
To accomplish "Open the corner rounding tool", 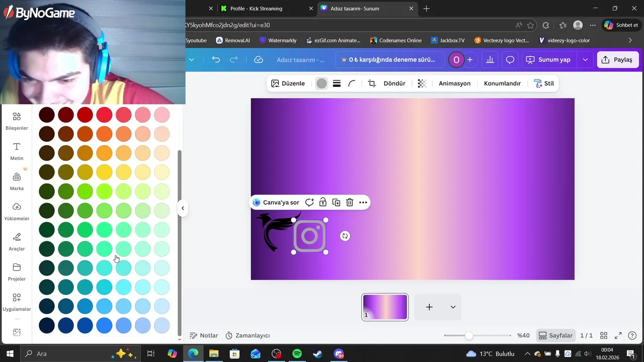I will click(352, 83).
